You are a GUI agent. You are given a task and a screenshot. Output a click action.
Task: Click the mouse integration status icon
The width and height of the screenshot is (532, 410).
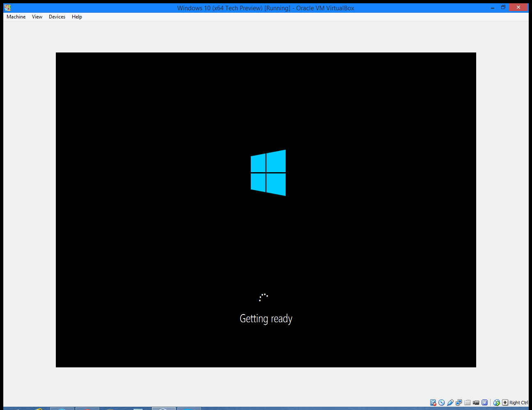point(497,403)
